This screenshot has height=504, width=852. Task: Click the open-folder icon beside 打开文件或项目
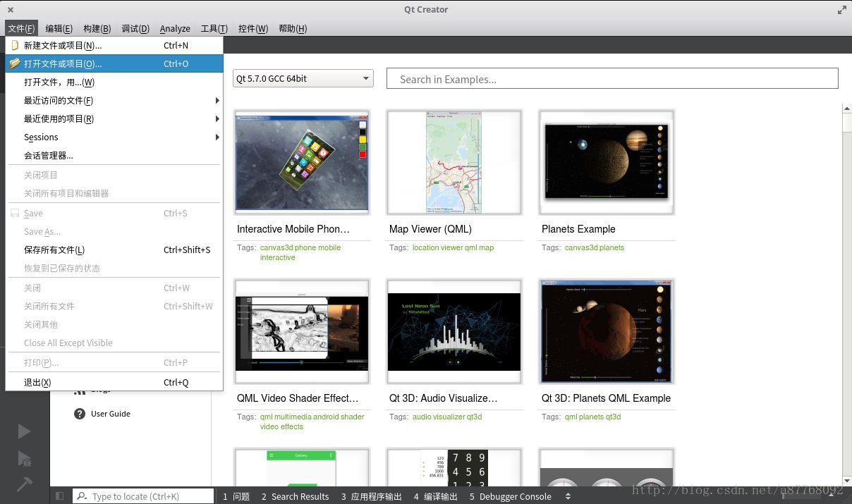pos(15,63)
